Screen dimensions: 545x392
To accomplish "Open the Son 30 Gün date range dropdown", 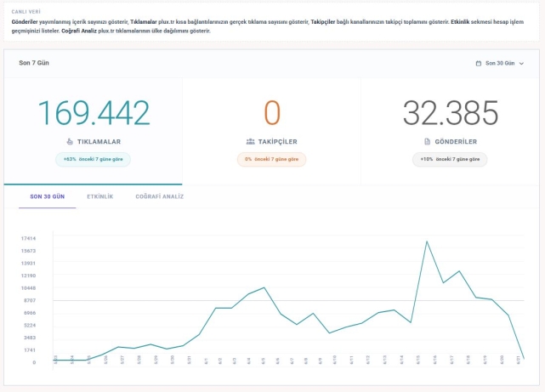I will [x=500, y=63].
